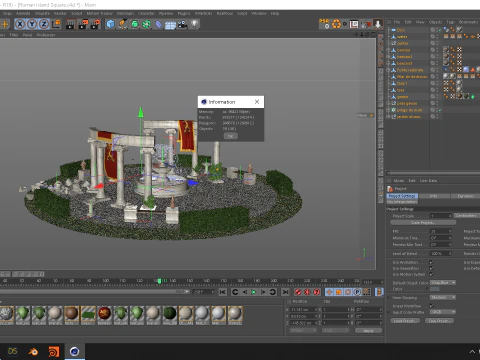Switch to the Dynamics tab
480x360 pixels.
466,196
